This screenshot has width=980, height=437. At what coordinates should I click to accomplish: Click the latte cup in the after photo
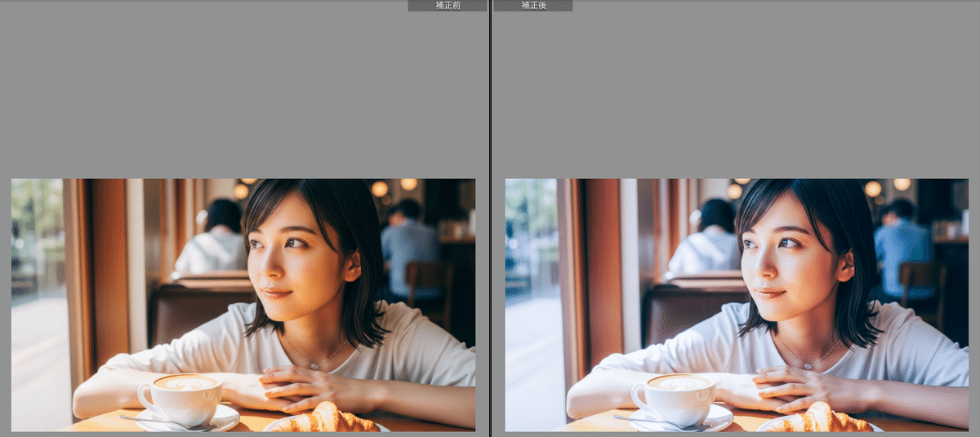tap(679, 396)
